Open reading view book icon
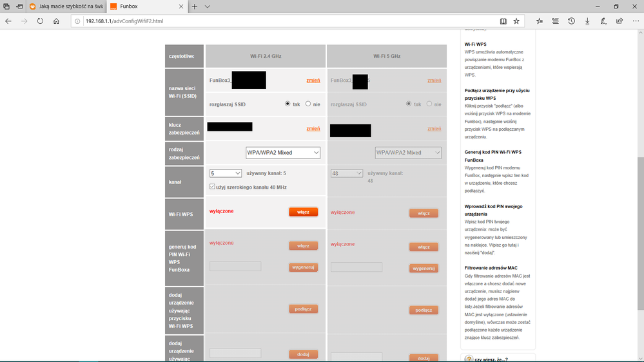 (503, 21)
